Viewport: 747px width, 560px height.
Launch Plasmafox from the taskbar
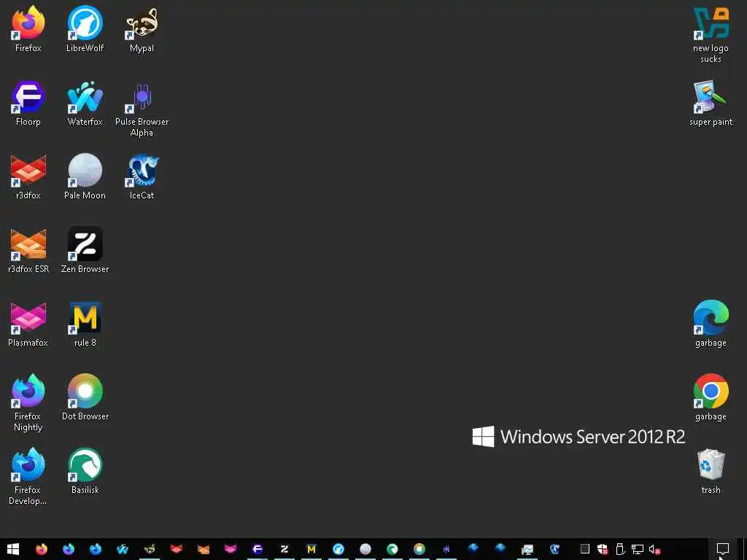click(x=230, y=549)
